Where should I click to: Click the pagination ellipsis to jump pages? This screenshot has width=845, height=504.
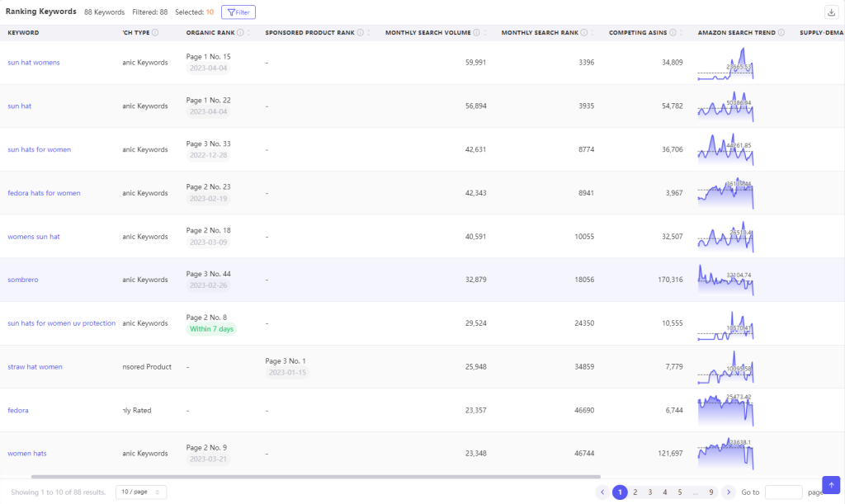695,492
